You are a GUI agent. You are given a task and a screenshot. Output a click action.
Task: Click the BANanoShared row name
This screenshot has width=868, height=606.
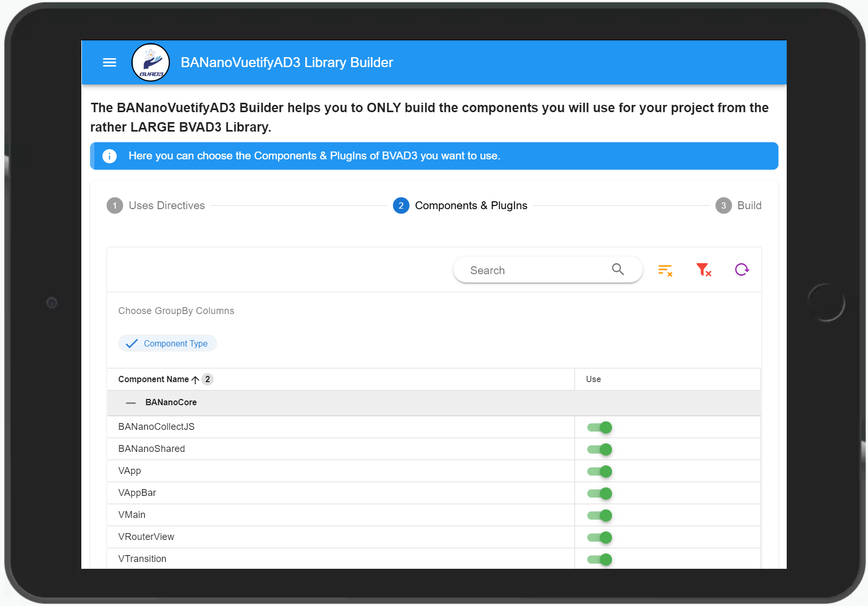coord(152,449)
